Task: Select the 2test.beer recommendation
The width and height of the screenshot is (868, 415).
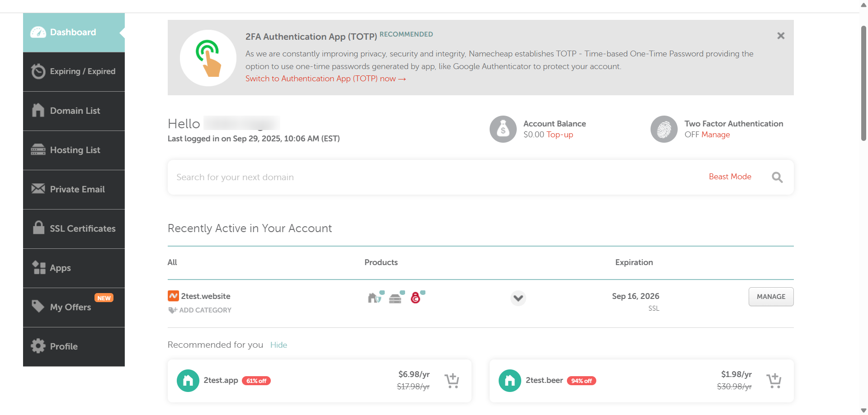Action: [544, 380]
